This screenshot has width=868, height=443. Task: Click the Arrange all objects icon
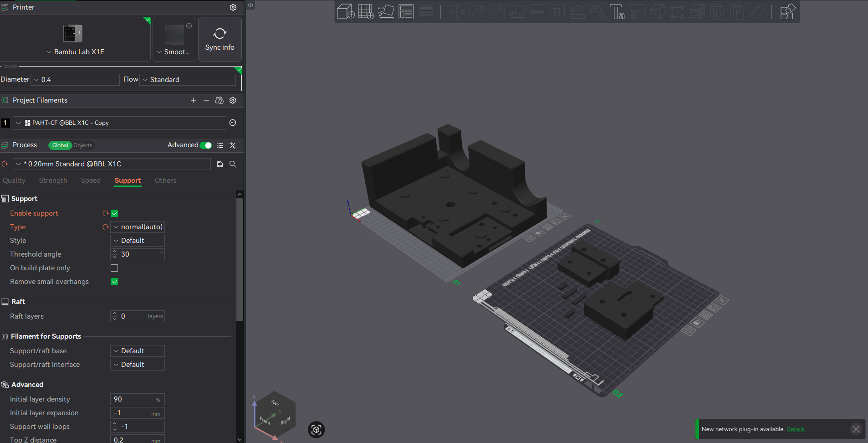(x=406, y=11)
